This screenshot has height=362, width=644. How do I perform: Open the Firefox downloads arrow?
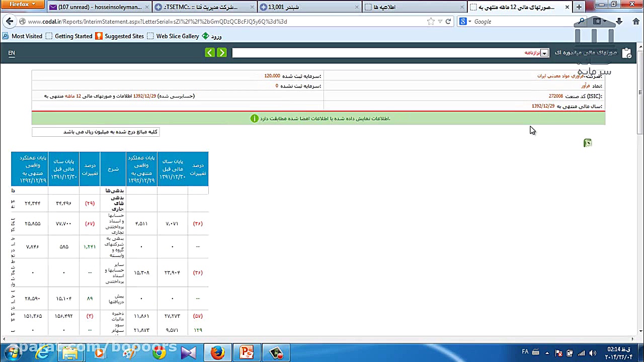pyautogui.click(x=620, y=22)
